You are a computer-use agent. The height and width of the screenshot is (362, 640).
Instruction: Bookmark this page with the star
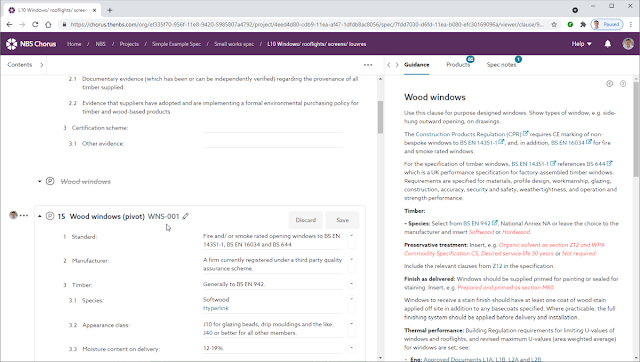[x=554, y=24]
